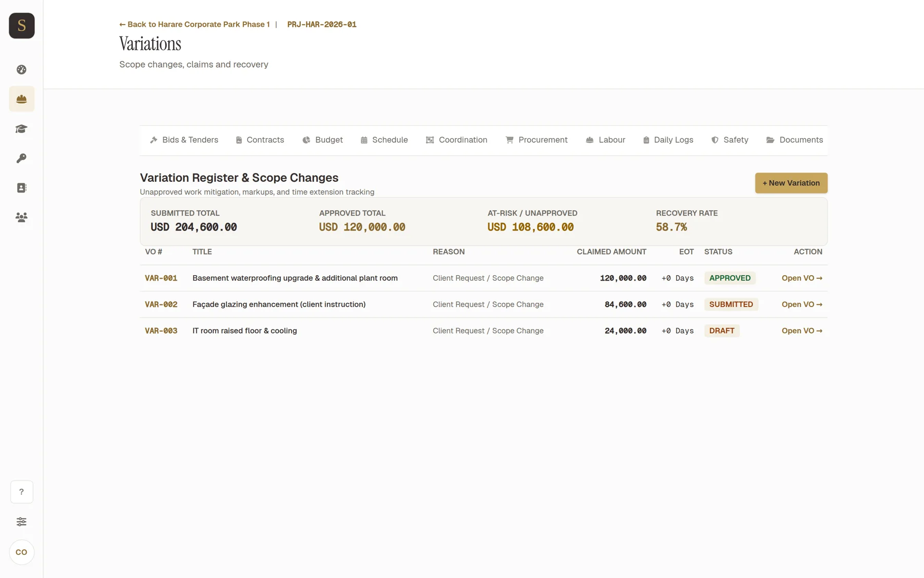This screenshot has width=924, height=578.
Task: Click the PRJ-HAR-2026-01 project code
Action: (x=322, y=25)
